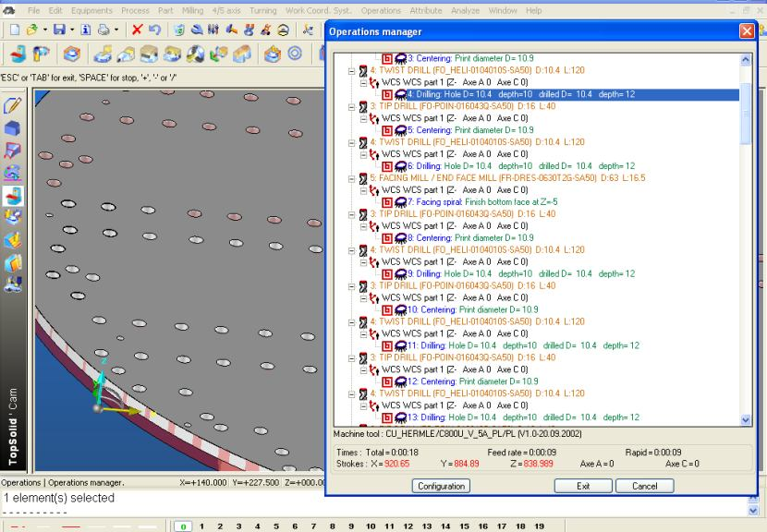
Task: Click the operations tree scroll down arrow
Action: point(746,419)
